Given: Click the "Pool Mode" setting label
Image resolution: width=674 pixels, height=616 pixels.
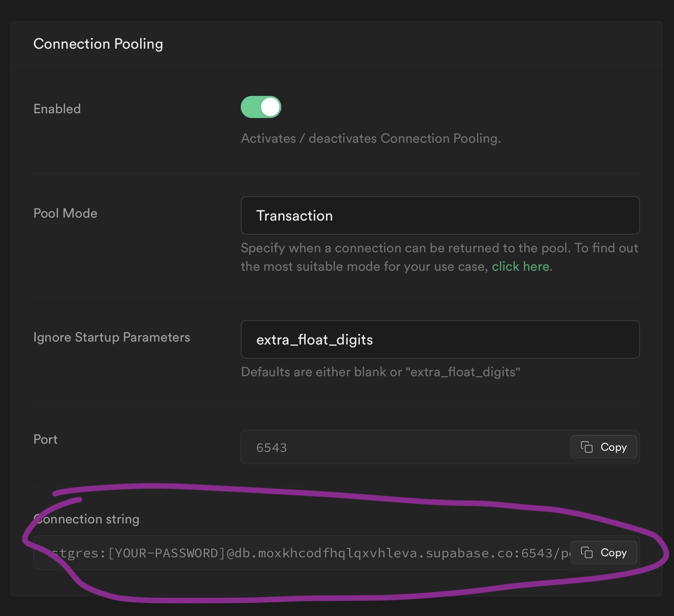Looking at the screenshot, I should tap(65, 213).
